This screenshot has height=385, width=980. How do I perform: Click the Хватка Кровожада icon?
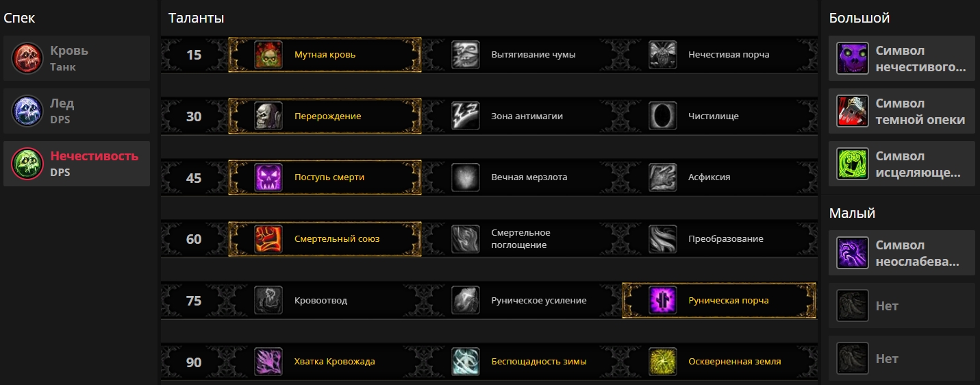268,362
